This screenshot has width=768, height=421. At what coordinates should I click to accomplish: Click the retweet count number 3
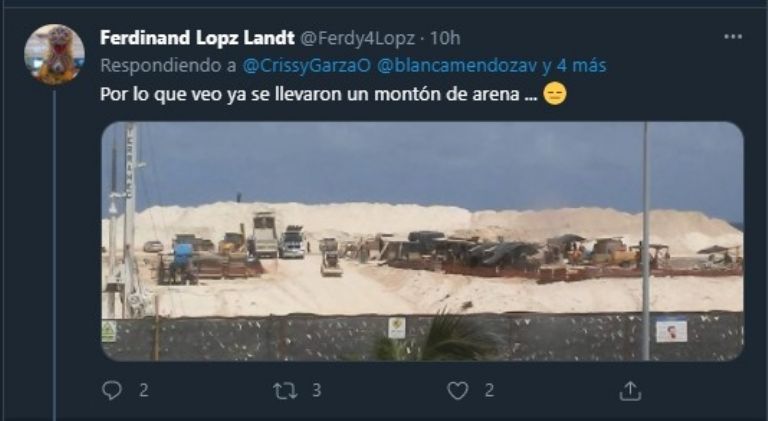coord(317,390)
